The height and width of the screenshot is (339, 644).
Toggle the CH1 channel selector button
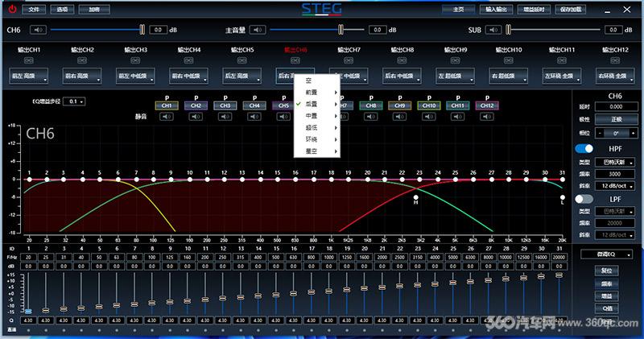[x=167, y=105]
